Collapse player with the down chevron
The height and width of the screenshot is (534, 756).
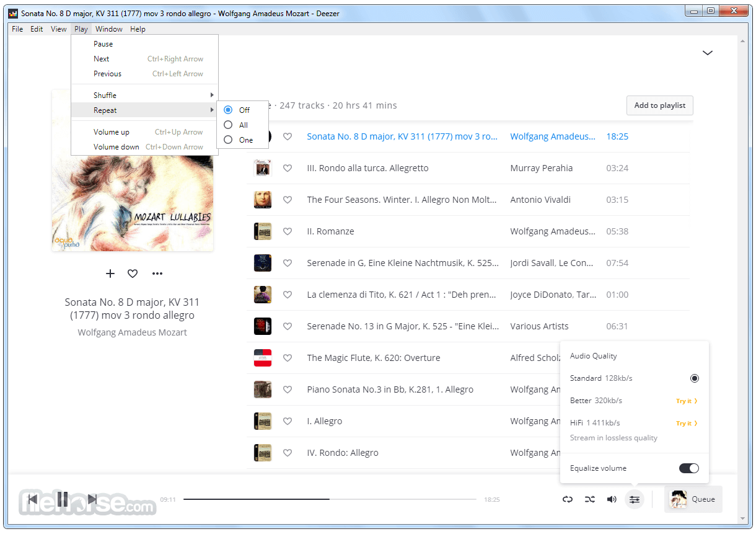click(708, 53)
